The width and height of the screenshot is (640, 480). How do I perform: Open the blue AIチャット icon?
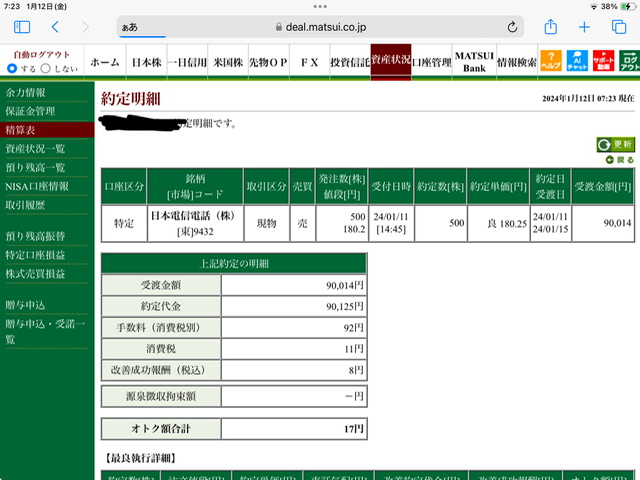(577, 61)
